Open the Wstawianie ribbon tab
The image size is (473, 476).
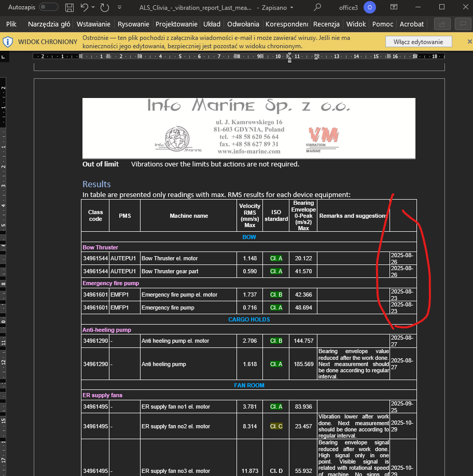click(93, 24)
